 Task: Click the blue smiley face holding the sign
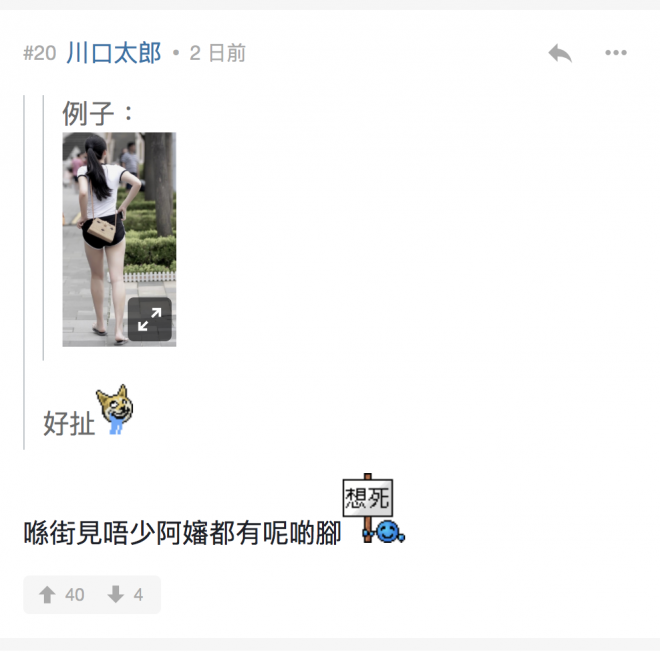(x=389, y=532)
